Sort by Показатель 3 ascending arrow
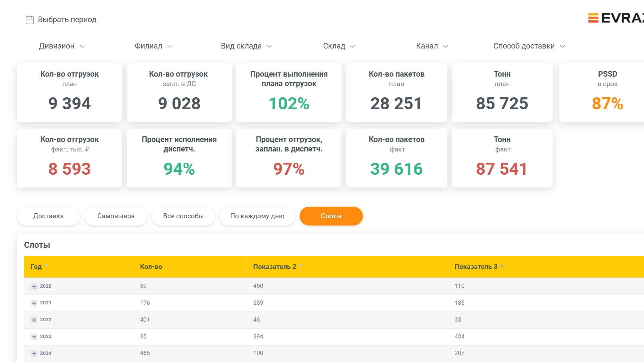This screenshot has height=362, width=644. click(x=502, y=266)
